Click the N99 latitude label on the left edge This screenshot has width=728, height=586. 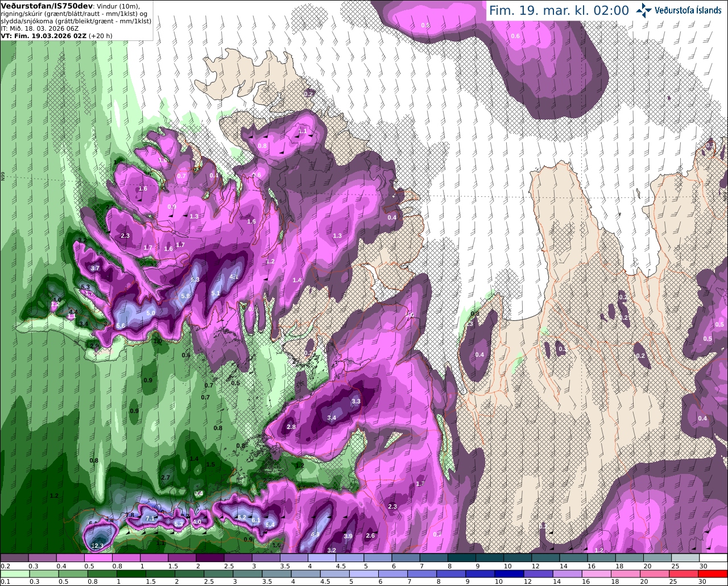3,177
